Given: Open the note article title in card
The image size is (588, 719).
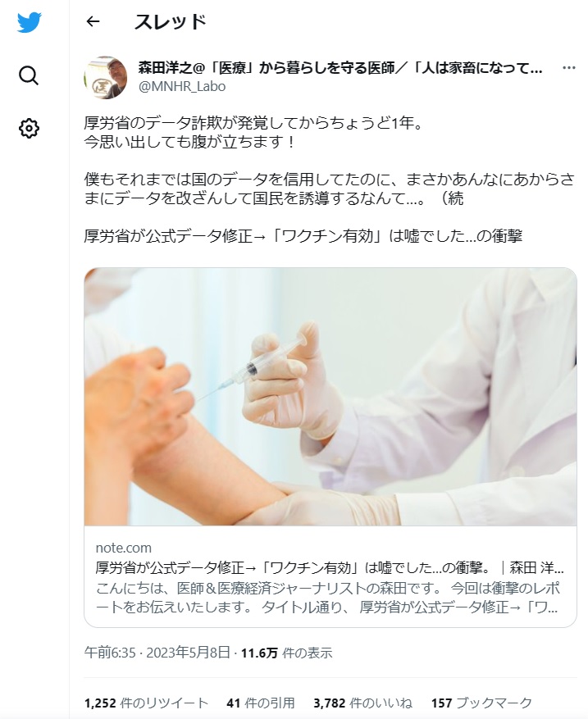Looking at the screenshot, I should click(x=330, y=567).
